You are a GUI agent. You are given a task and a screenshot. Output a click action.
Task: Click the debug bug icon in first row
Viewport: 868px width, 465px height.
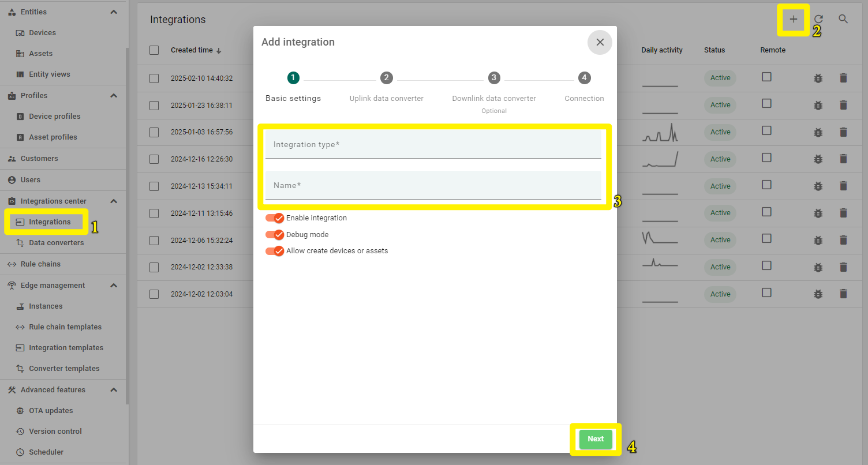click(818, 78)
